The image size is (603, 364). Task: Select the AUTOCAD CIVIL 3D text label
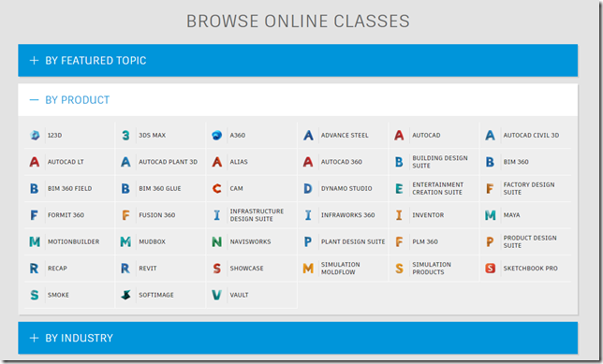(531, 136)
